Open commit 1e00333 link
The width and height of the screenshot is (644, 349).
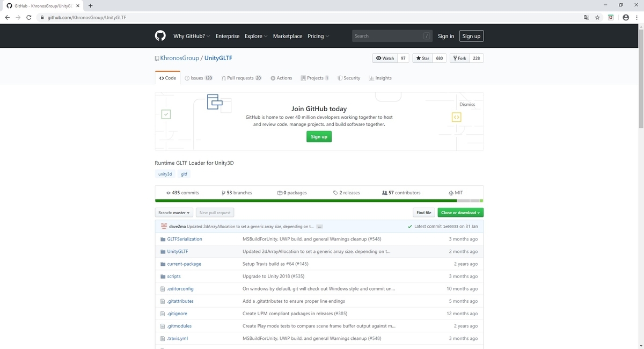[x=451, y=227]
